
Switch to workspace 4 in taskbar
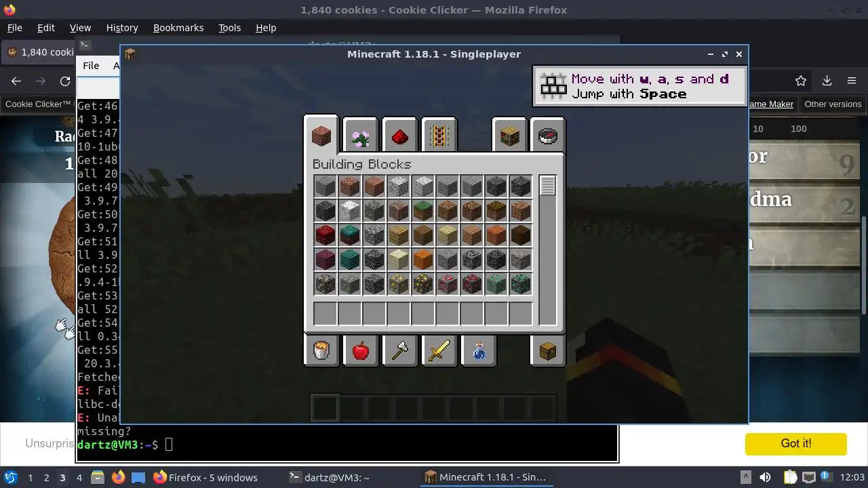(x=79, y=477)
